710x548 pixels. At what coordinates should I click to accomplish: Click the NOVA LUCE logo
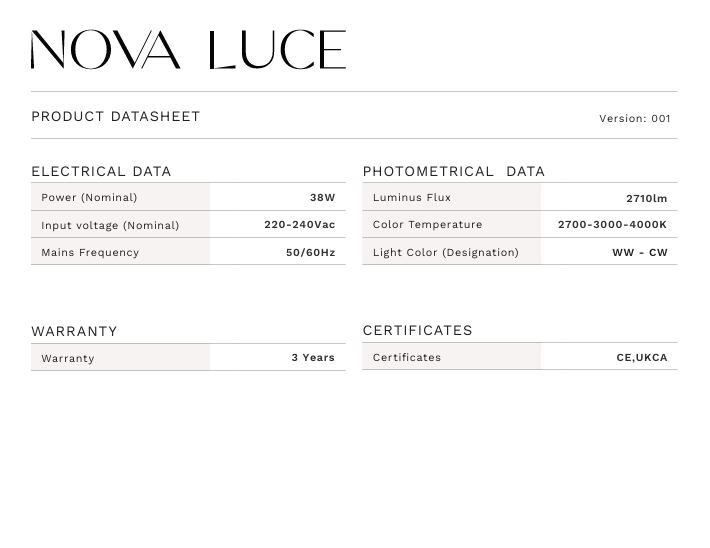click(188, 50)
